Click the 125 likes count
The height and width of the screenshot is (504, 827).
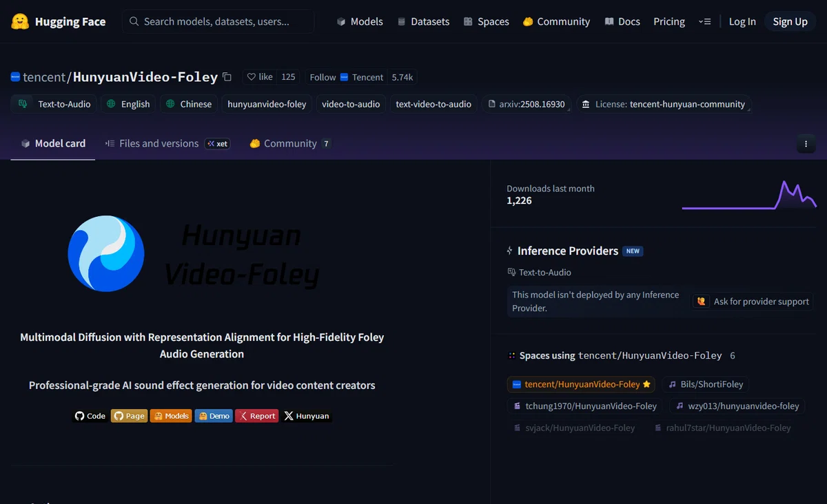pos(288,77)
